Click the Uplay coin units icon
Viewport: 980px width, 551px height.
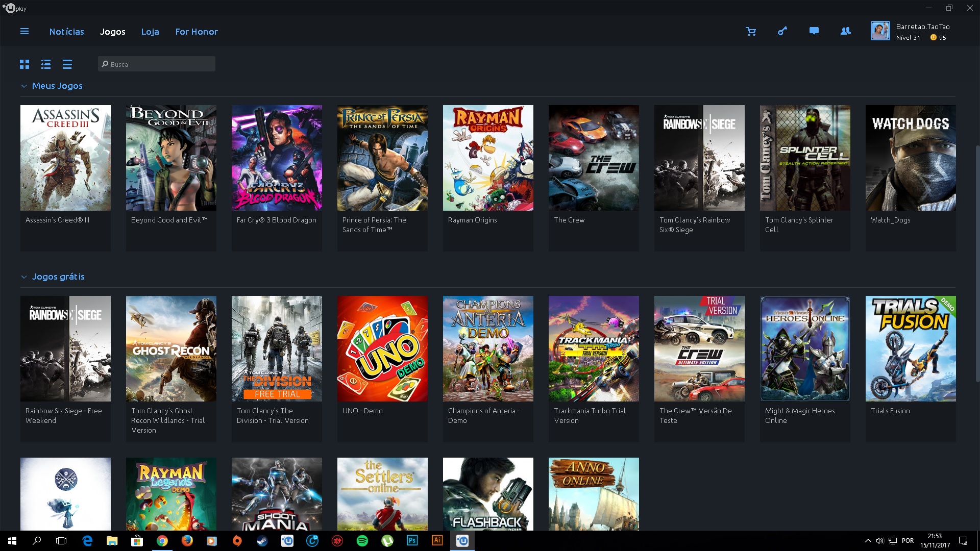(934, 37)
